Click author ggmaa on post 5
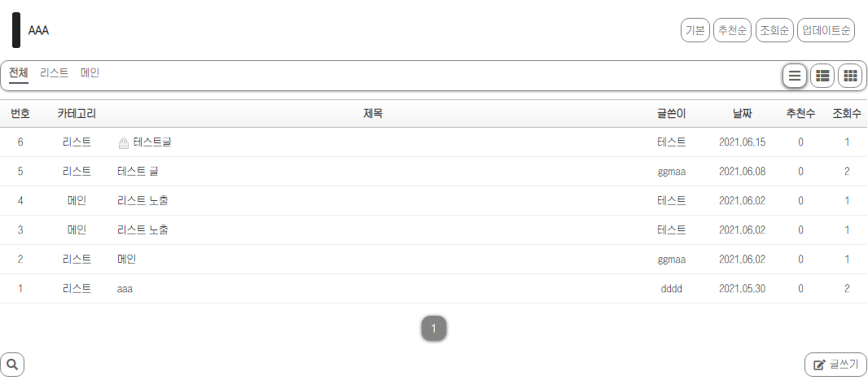This screenshot has width=868, height=389. click(x=672, y=172)
